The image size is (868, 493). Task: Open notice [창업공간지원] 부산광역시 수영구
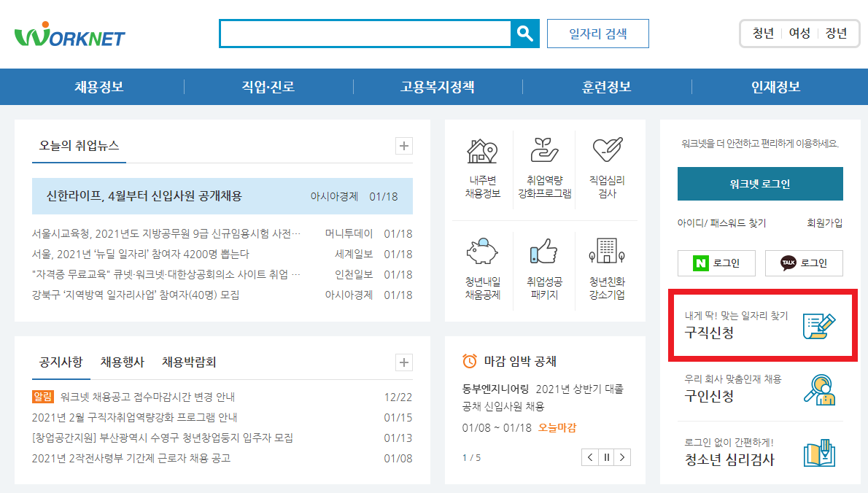(x=162, y=438)
